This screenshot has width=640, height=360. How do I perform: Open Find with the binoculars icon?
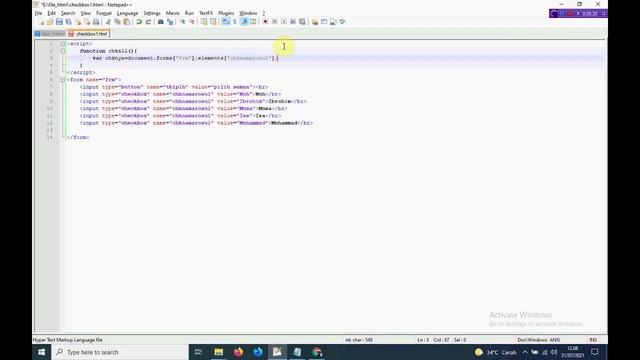point(160,22)
